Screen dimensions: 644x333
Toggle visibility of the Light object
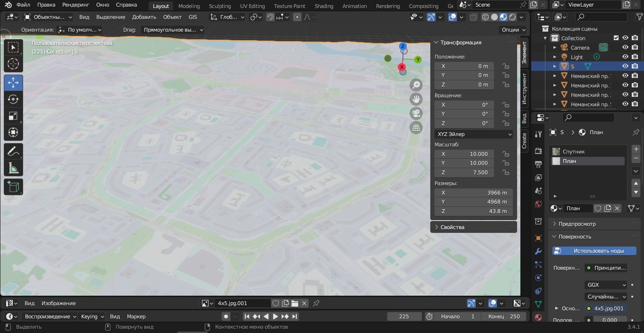click(625, 57)
